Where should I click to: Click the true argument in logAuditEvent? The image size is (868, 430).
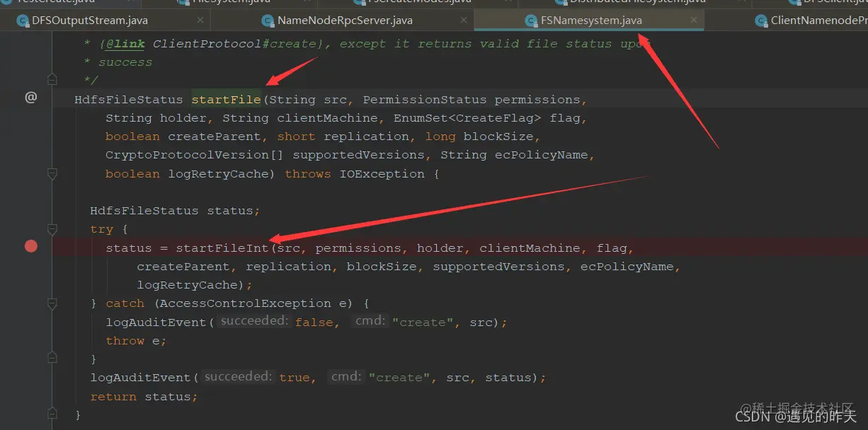point(295,378)
